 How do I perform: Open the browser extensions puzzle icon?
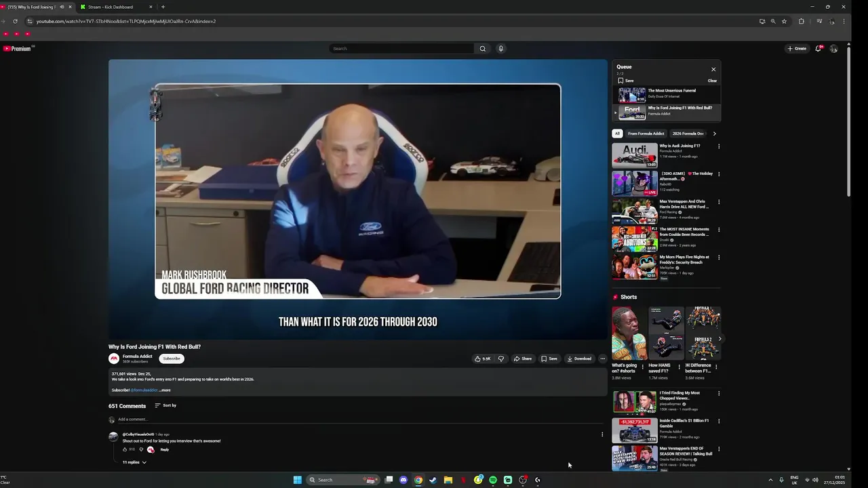[802, 21]
